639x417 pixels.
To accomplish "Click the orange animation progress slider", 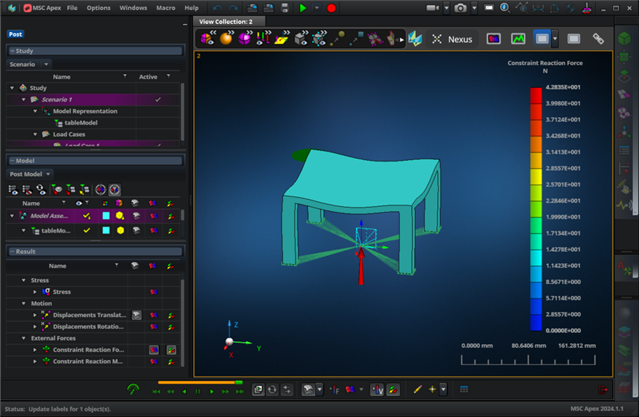I will (200, 382).
